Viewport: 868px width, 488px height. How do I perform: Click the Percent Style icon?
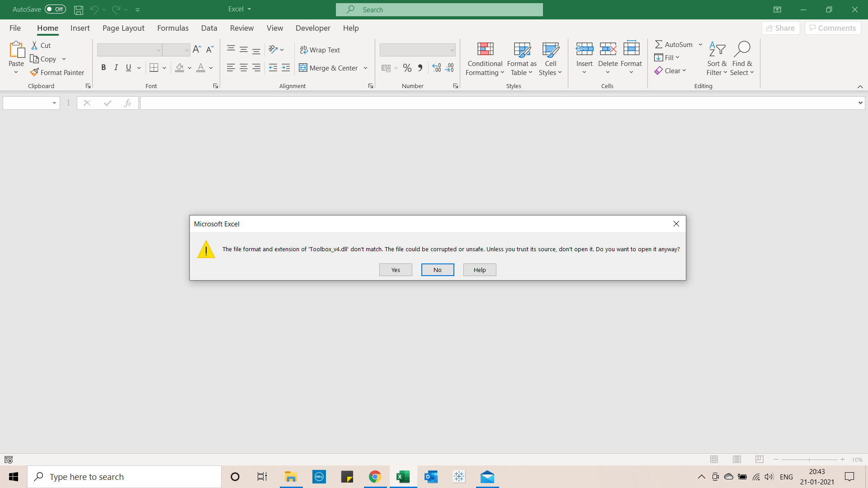point(407,68)
